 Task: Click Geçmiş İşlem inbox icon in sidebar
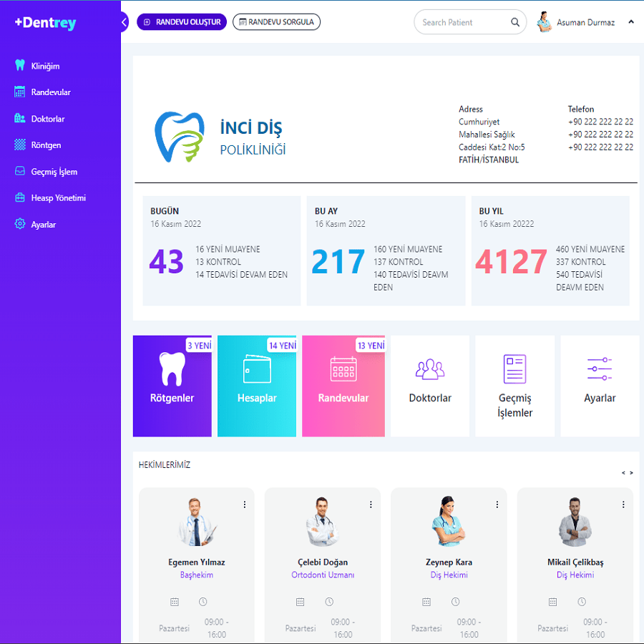point(20,171)
